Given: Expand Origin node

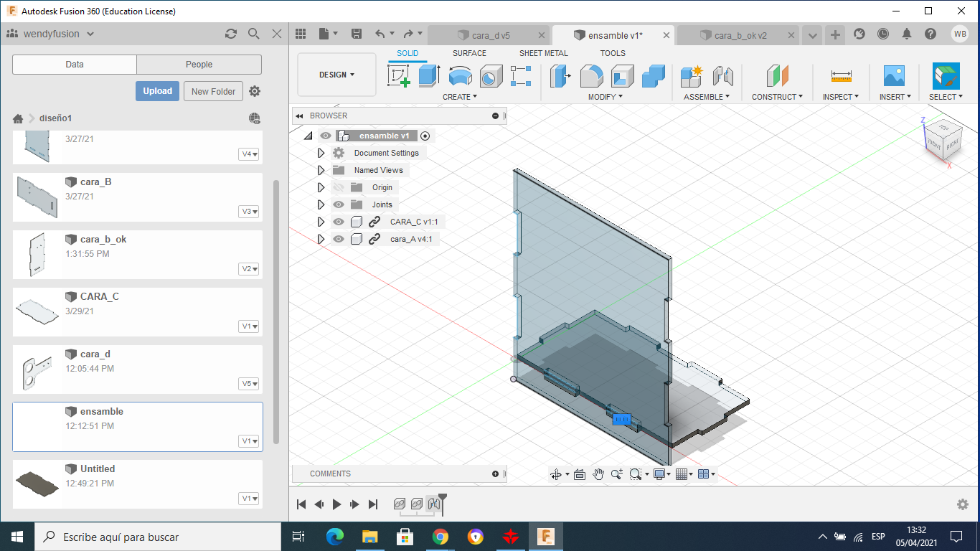Looking at the screenshot, I should tap(321, 187).
